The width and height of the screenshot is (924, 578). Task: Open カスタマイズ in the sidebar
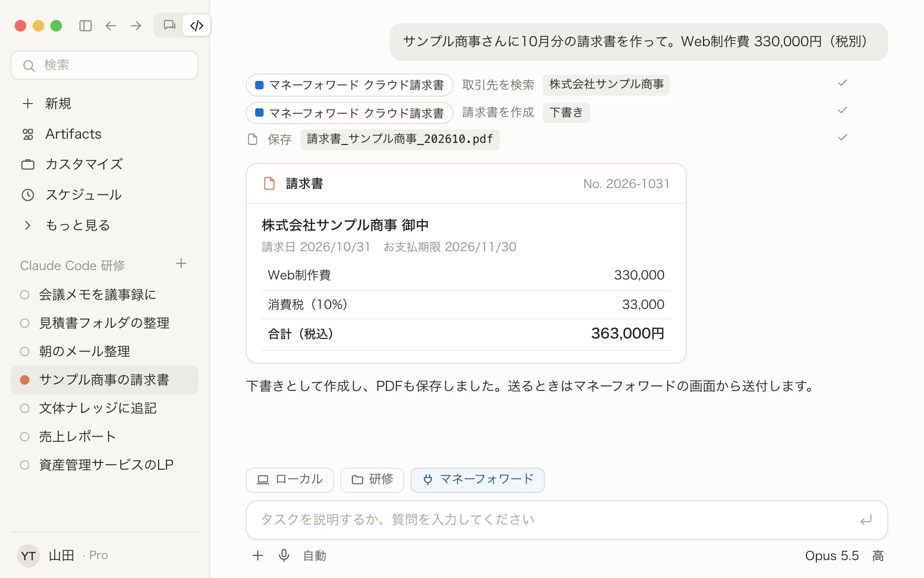[x=104, y=164]
